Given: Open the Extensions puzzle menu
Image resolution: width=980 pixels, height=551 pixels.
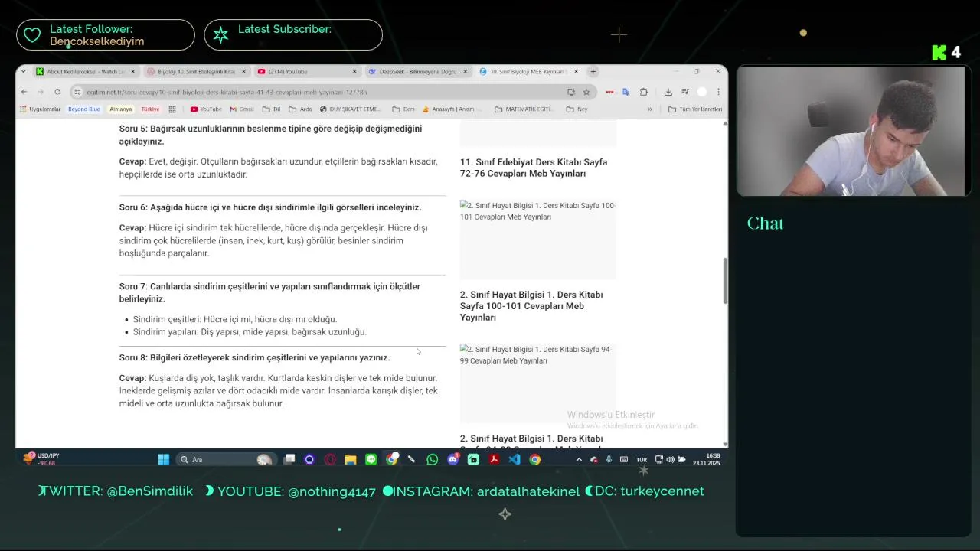Looking at the screenshot, I should coord(643,92).
